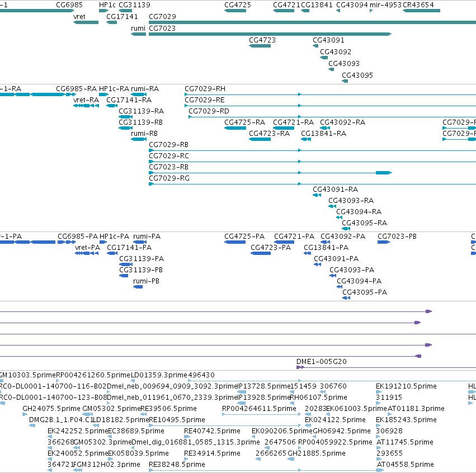Screen dimensions: 476x473
Task: Click the CG43093-RA transcript label
Action: 351,201
